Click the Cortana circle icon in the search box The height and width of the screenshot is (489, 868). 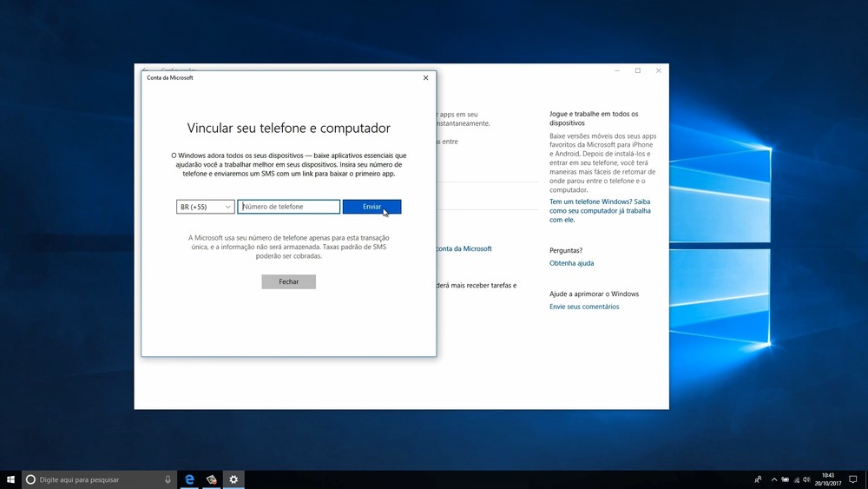point(30,479)
